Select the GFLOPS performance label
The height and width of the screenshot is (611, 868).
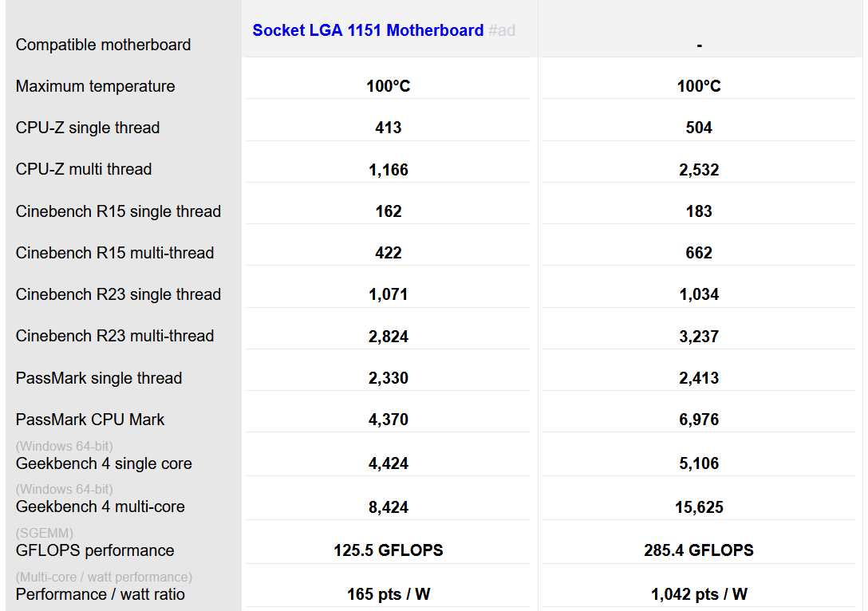click(x=95, y=550)
